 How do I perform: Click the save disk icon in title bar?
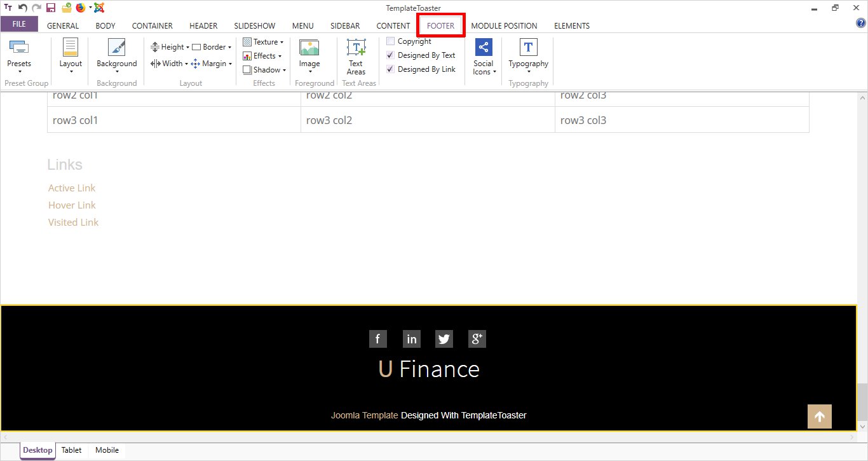click(x=51, y=8)
